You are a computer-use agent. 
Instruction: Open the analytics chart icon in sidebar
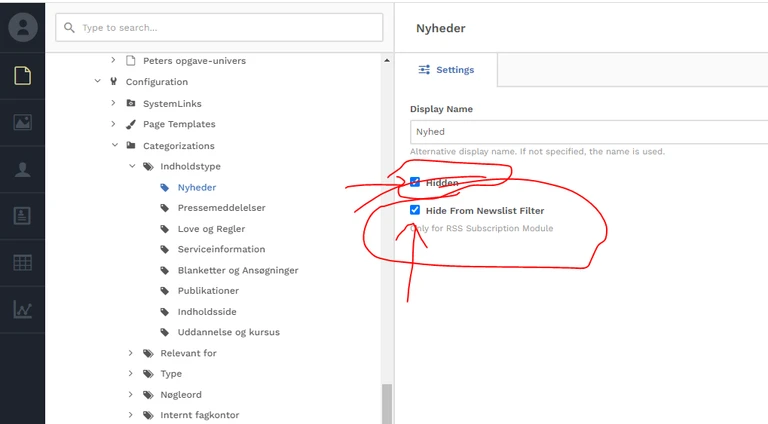point(22,310)
